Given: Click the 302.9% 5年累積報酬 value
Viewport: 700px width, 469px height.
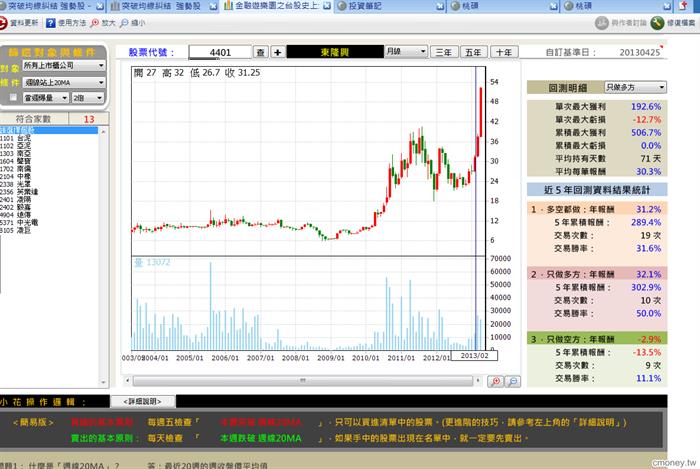Looking at the screenshot, I should click(646, 287).
